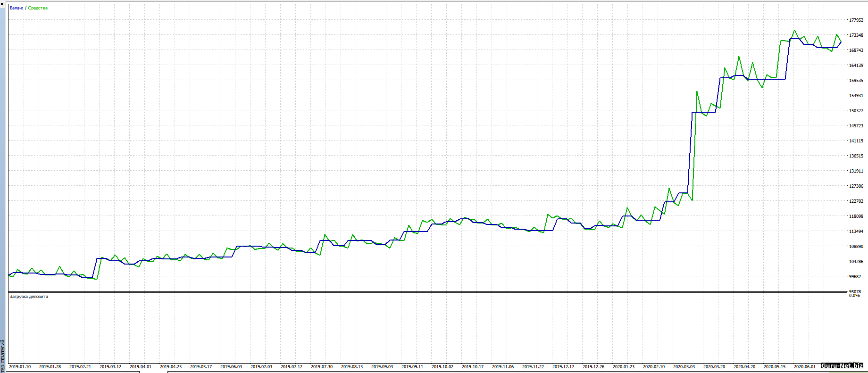Click the 2019.01.10 date label

coord(20,366)
